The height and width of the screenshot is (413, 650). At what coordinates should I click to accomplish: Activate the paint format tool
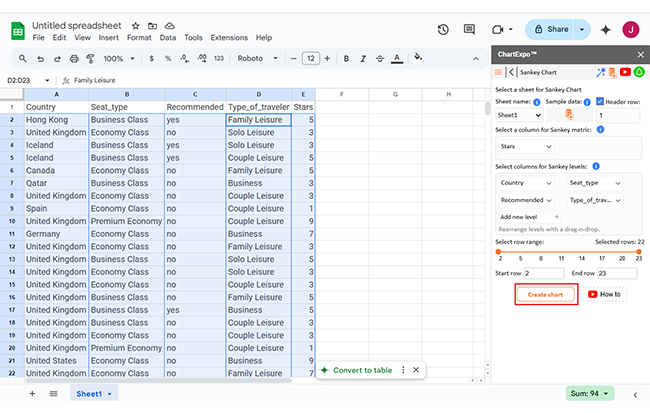coord(90,59)
